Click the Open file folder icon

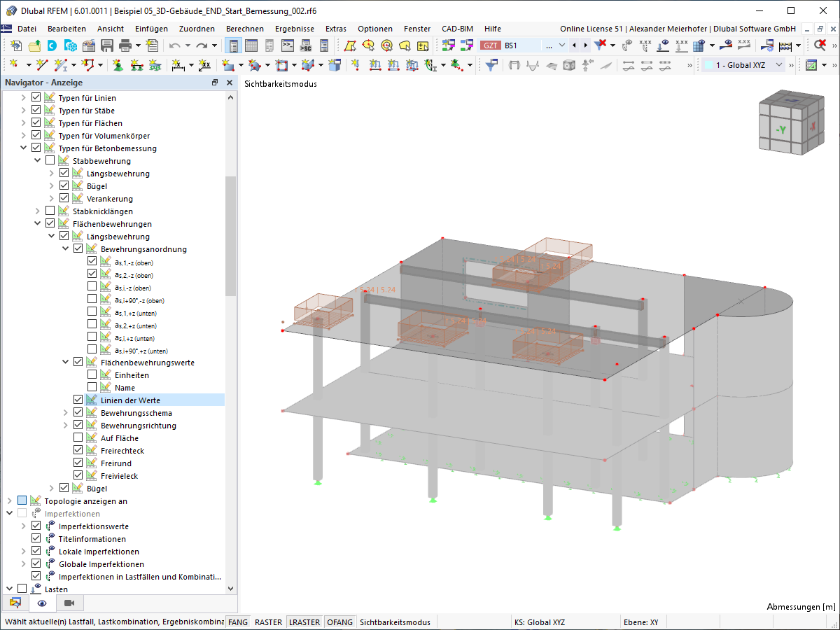click(34, 46)
